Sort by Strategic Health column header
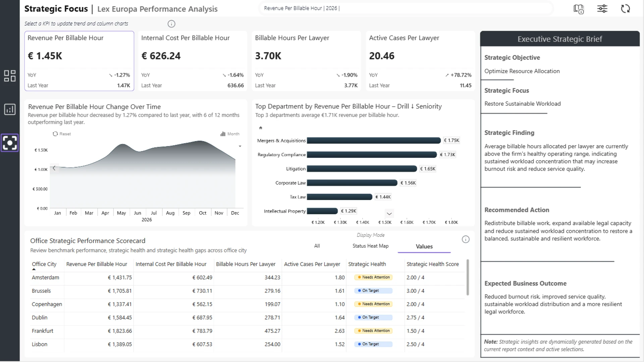Image resolution: width=644 pixels, height=362 pixels. 367,264
